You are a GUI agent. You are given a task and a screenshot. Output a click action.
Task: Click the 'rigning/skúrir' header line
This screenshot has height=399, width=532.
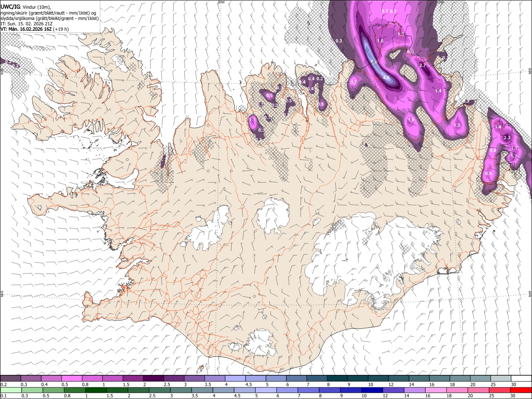click(49, 13)
